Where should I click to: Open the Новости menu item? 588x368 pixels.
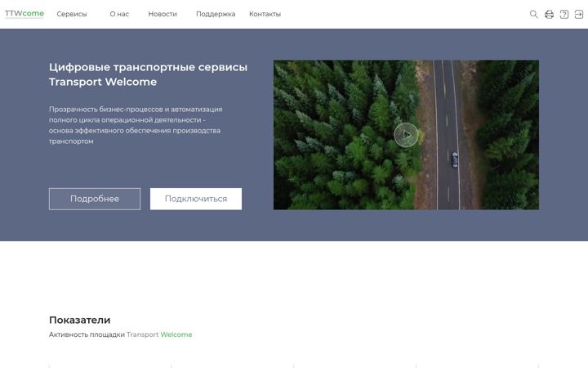[163, 14]
